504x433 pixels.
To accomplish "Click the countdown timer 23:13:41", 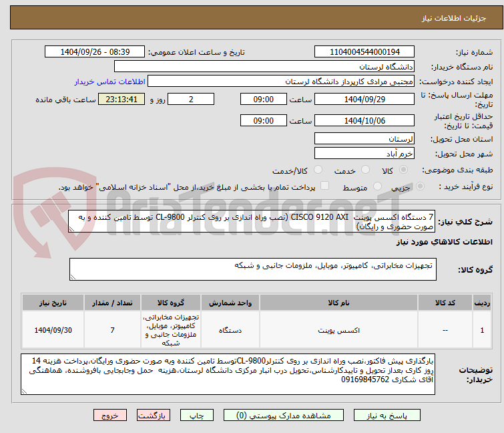I will pyautogui.click(x=121, y=99).
